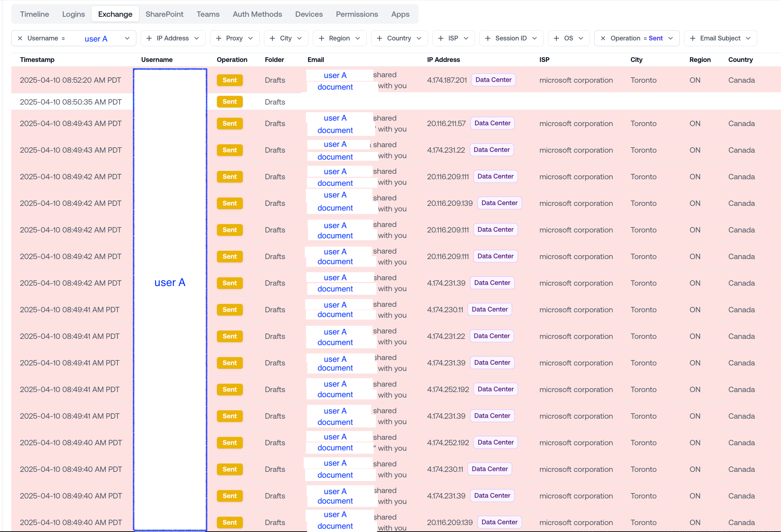Open the ISP filter dropdown chevron

[466, 38]
